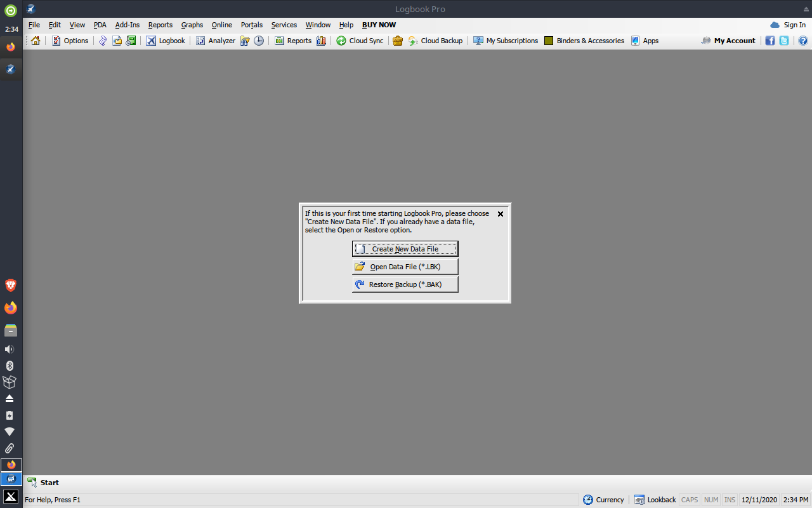Open Lookback from the status bar
The width and height of the screenshot is (812, 508).
[655, 500]
